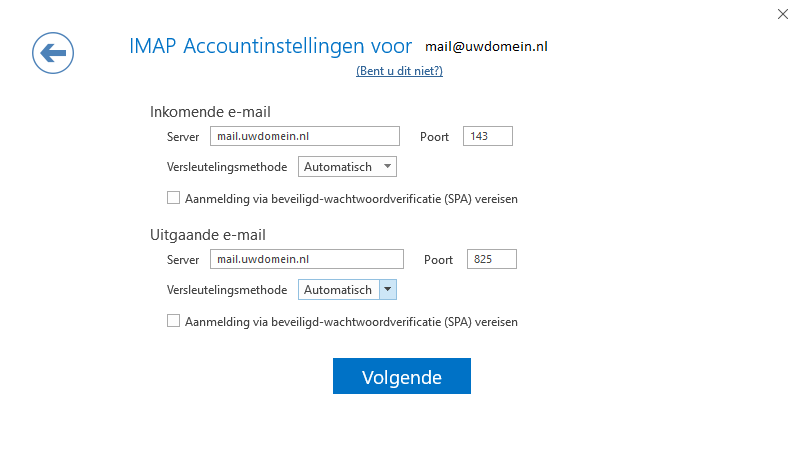The image size is (804, 470).
Task: Click the outgoing mail SPA label text
Action: tap(351, 322)
